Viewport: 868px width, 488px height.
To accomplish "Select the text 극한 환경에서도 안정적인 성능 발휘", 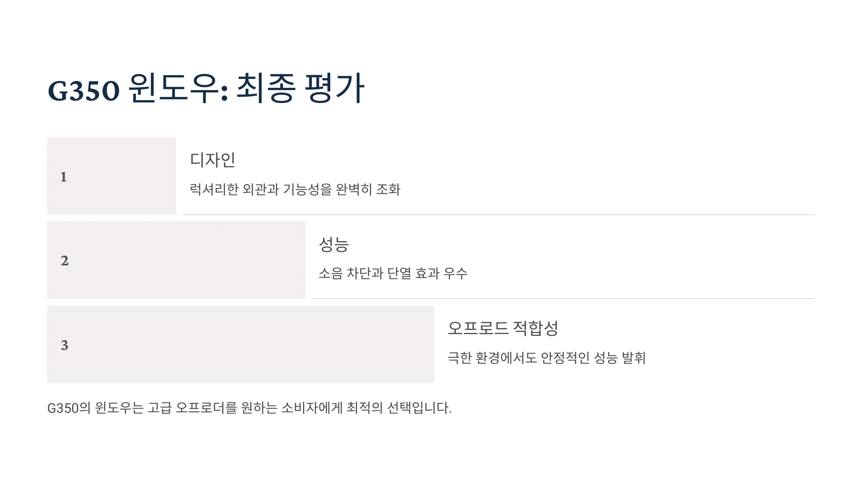I will pyautogui.click(x=547, y=358).
